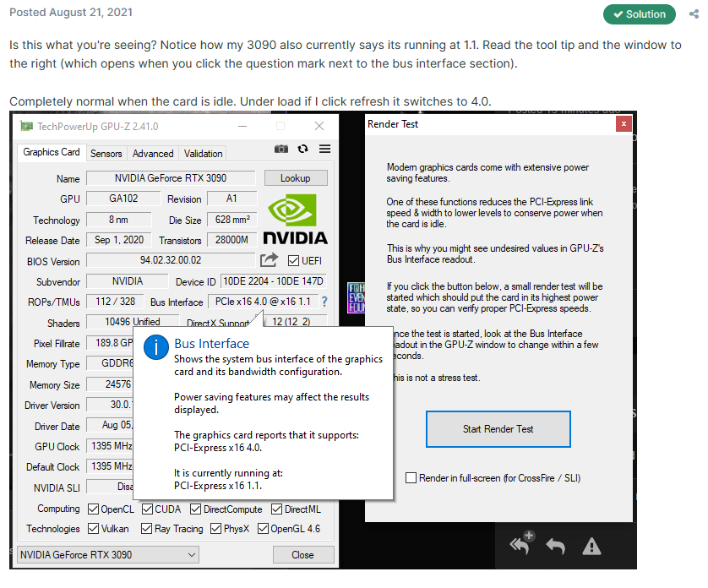Click the report warning triangle icon
This screenshot has height=588, width=708.
(591, 547)
